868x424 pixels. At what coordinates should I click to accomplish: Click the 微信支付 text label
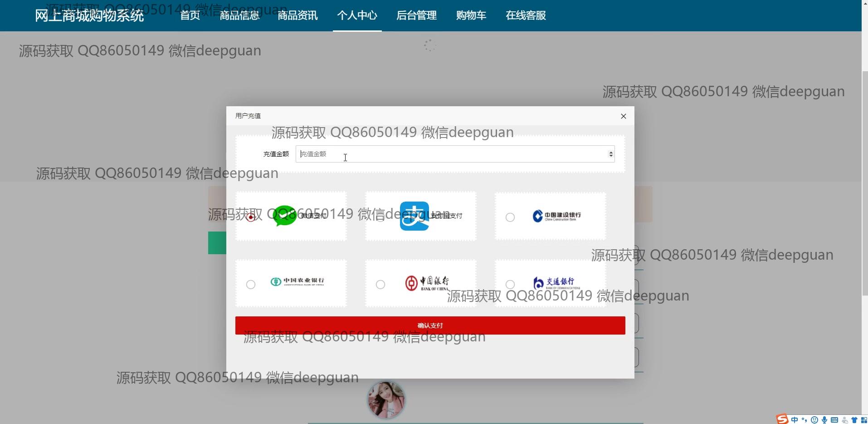point(314,216)
